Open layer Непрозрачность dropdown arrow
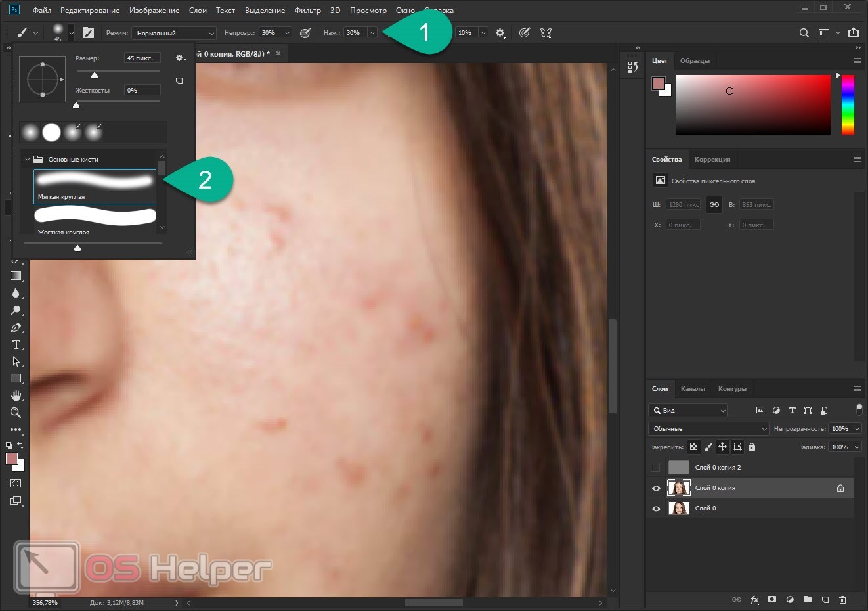Viewport: 868px width, 611px height. 857,428
